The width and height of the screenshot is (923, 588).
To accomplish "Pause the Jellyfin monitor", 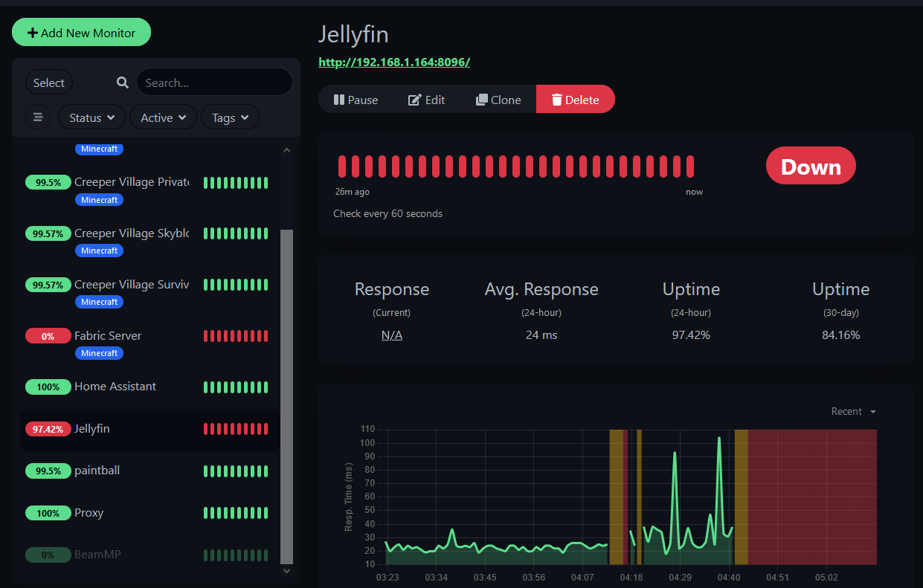I will [356, 100].
